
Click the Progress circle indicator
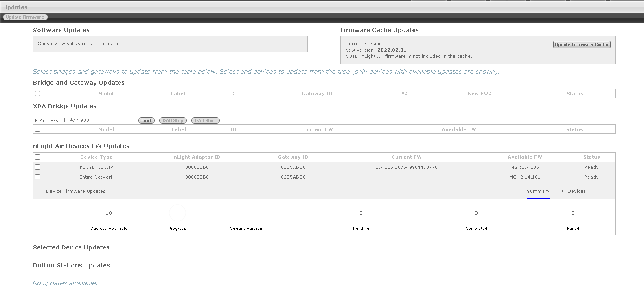coord(177,213)
